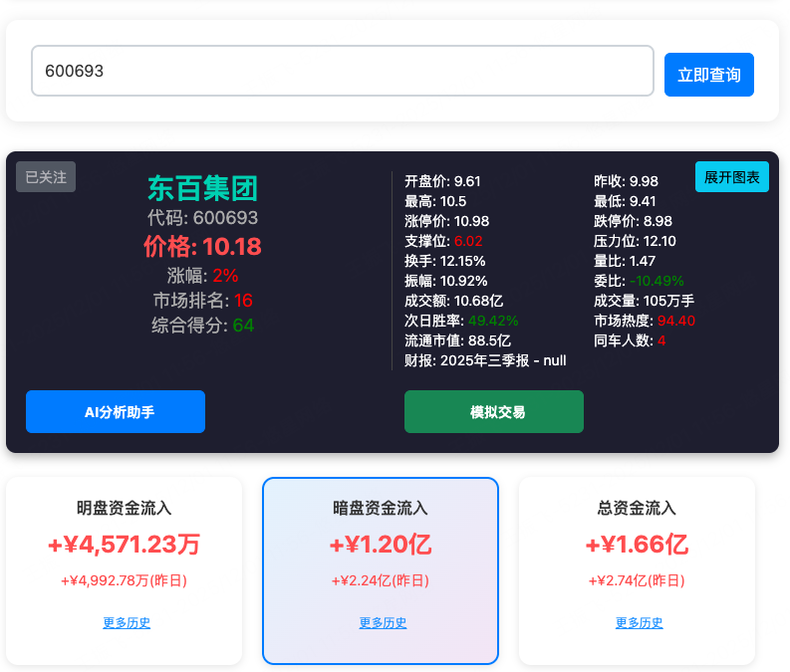Click the 最高: 10.5 entry
The height and width of the screenshot is (672, 790).
point(435,201)
